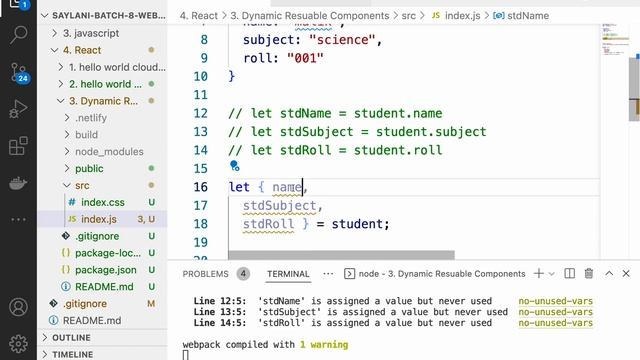Click the quick fix indicator on line 15
Image resolution: width=640 pixels, height=360 pixels.
(234, 166)
